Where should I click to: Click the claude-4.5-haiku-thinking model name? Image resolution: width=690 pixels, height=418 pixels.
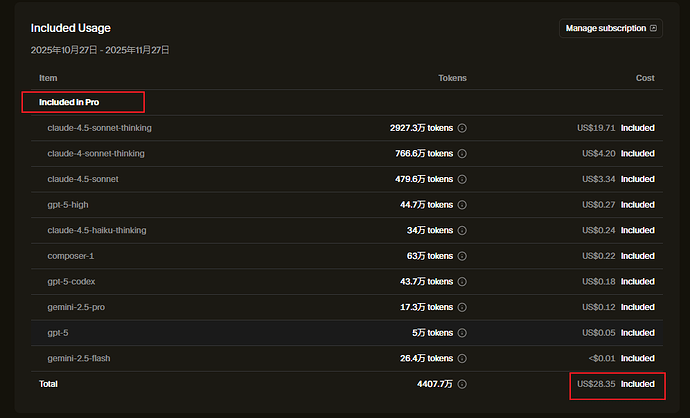pos(97,230)
